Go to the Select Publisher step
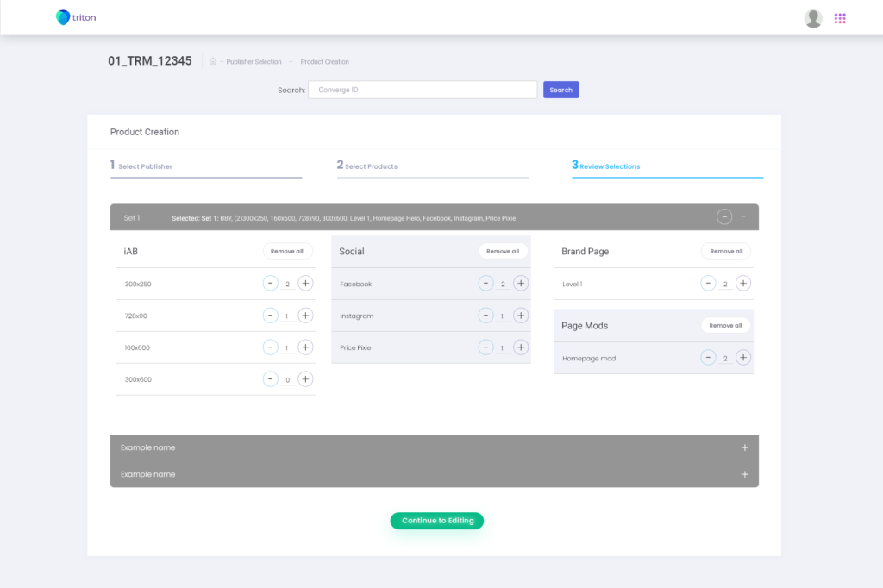The width and height of the screenshot is (883, 588). point(141,166)
